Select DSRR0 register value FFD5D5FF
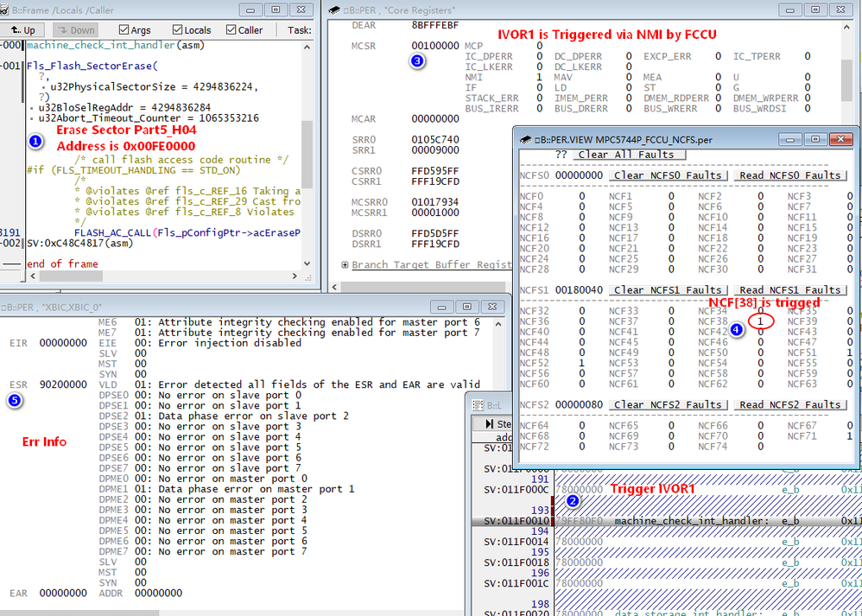Image resolution: width=862 pixels, height=616 pixels. pyautogui.click(x=434, y=234)
